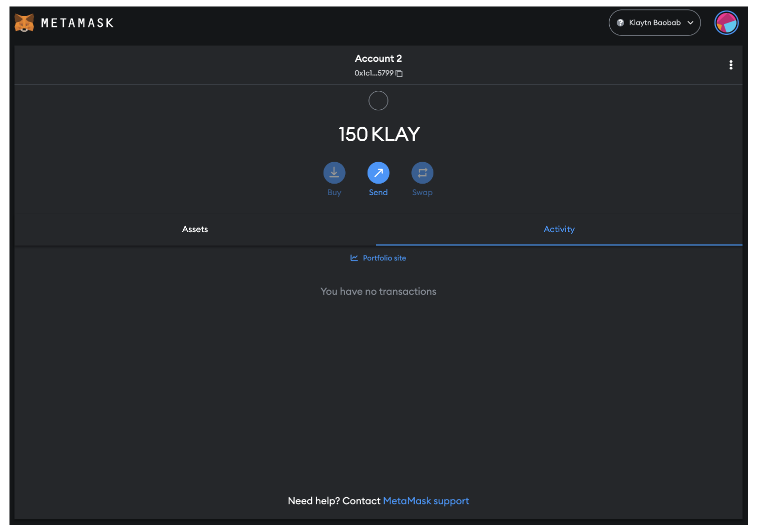Click the "You have no transactions" message
This screenshot has height=532, width=757.
click(378, 291)
